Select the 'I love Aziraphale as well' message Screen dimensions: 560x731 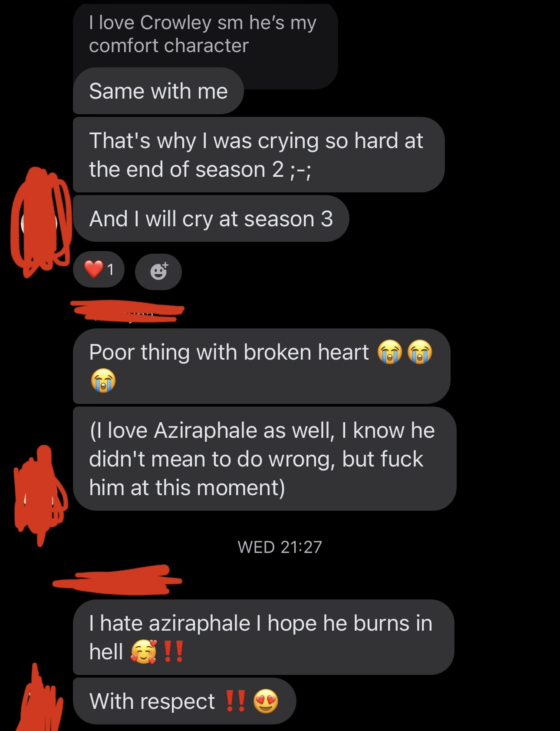(x=265, y=459)
